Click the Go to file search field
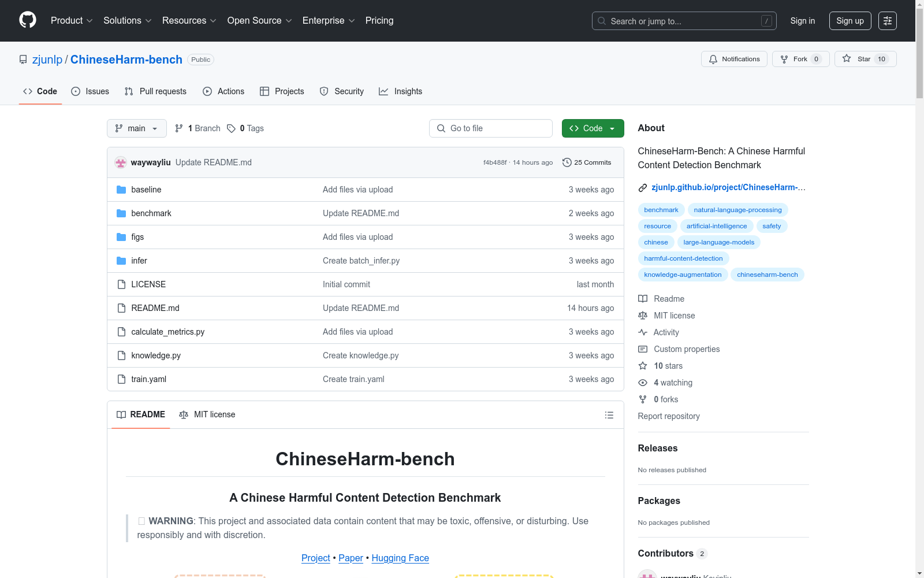The image size is (924, 578). pos(491,128)
